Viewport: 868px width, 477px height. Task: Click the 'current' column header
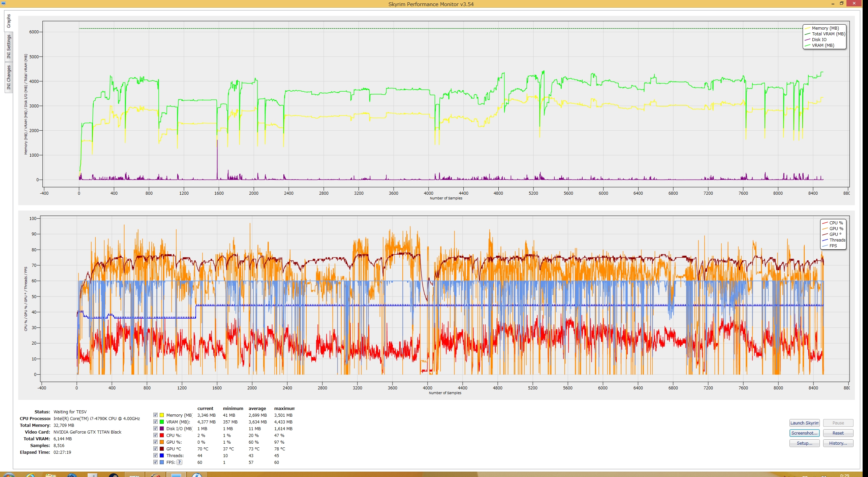[x=205, y=408]
